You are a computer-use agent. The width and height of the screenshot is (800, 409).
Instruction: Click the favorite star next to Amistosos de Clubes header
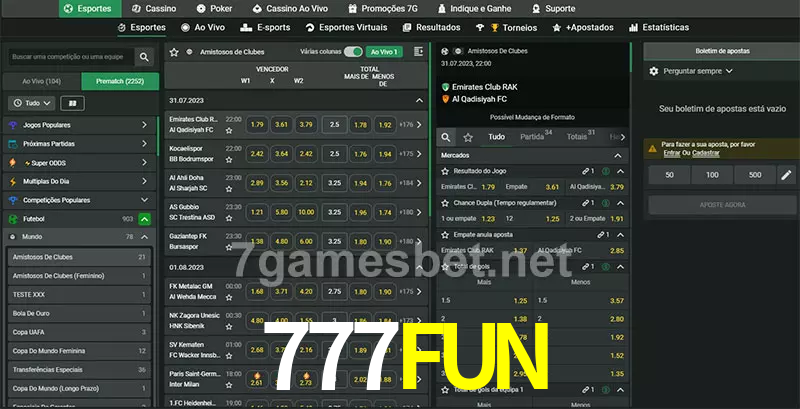tap(174, 52)
